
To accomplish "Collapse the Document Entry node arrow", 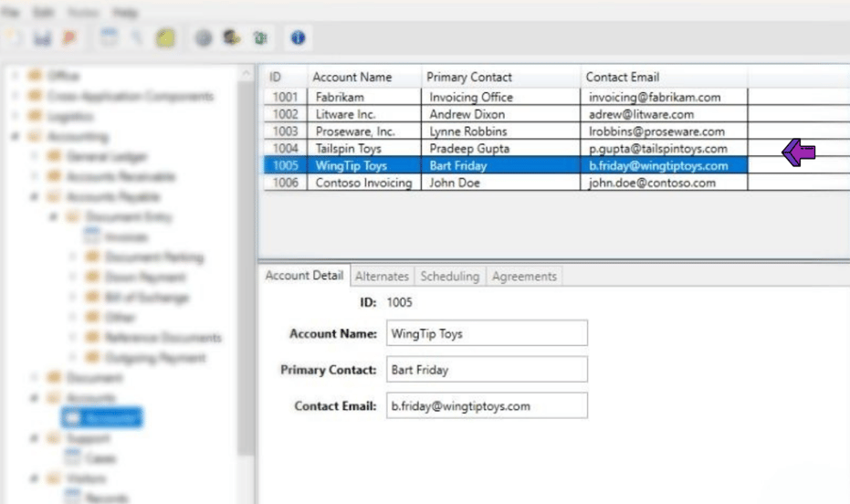I will 53,216.
